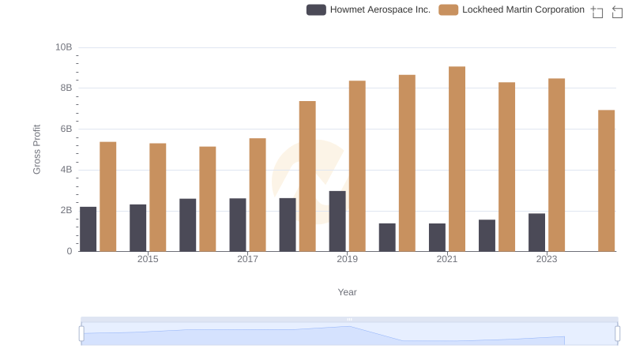Click the Lockheed Martin 2024 bar
The width and height of the screenshot is (632, 364).
(607, 181)
